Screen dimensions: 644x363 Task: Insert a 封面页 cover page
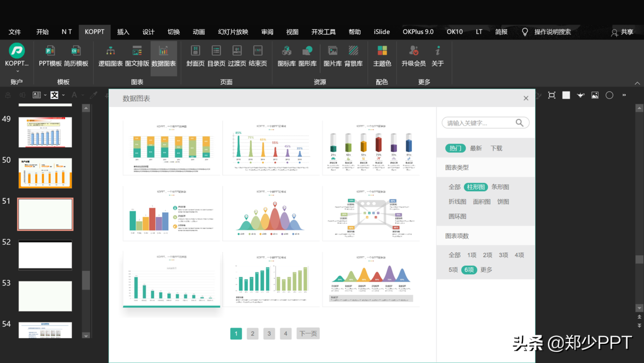pos(195,56)
